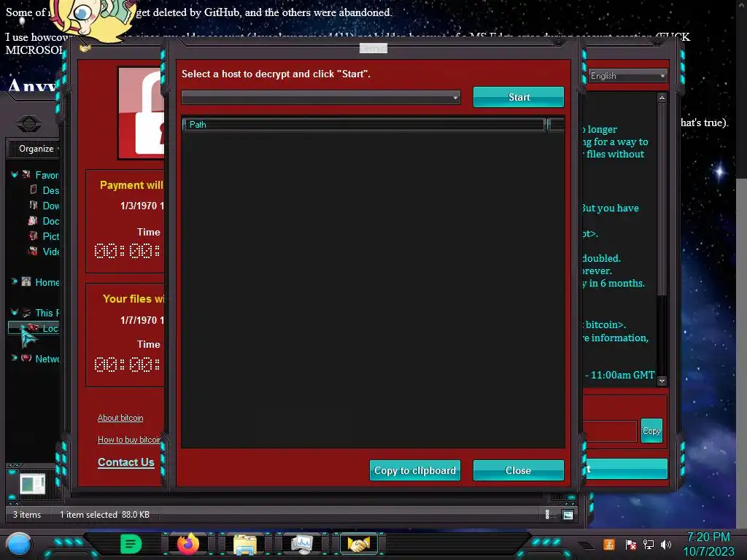Click the file preview thumbnail in details pane
Viewport: 747px width, 560px height.
coord(32,484)
